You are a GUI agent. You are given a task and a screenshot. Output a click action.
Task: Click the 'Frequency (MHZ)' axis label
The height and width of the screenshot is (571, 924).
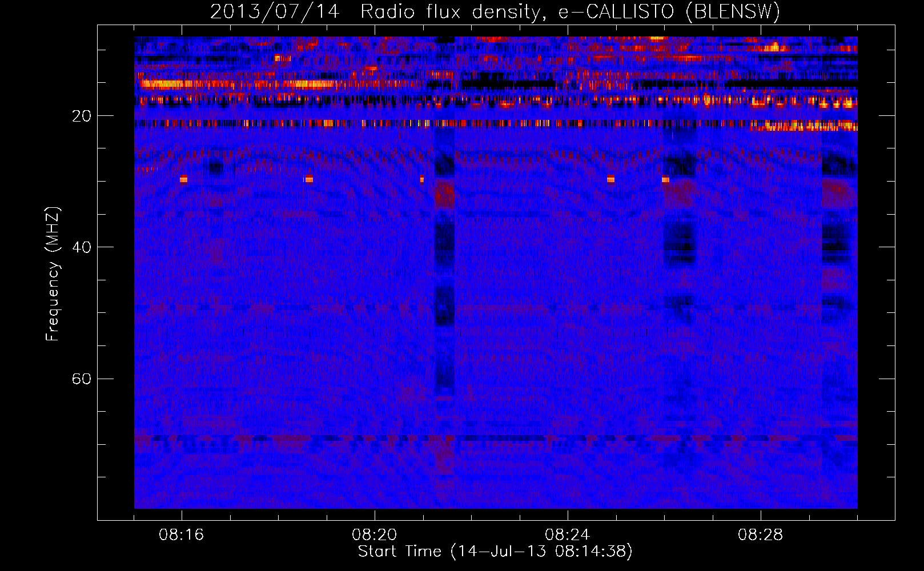53,274
